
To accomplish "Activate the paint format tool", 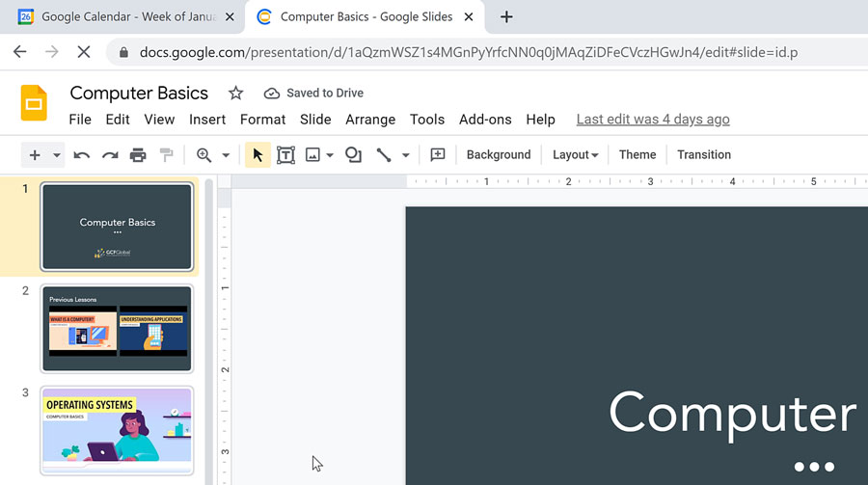I will pos(166,155).
